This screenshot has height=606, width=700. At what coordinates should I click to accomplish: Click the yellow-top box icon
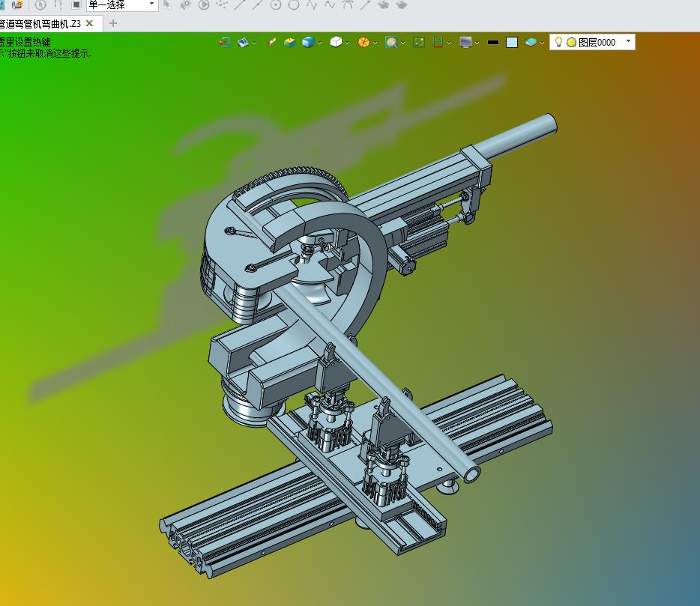tap(290, 43)
